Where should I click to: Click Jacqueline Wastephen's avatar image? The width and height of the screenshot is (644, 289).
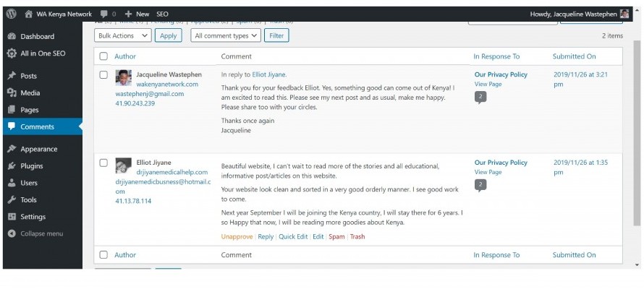tap(123, 77)
